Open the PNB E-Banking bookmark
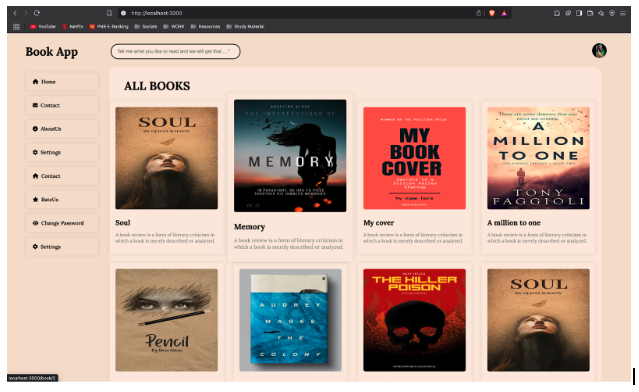 [x=109, y=26]
